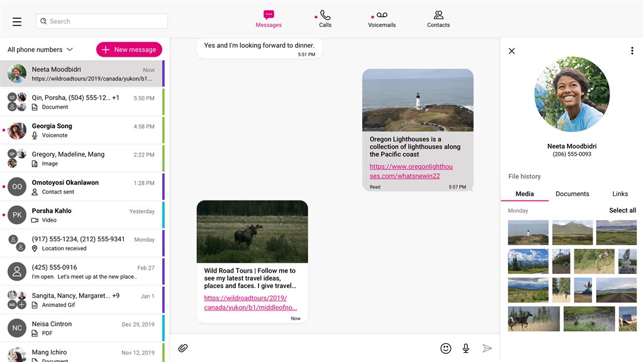This screenshot has height=362, width=644.
Task: Open the wildroadtours Yukon link
Action: pos(250,302)
